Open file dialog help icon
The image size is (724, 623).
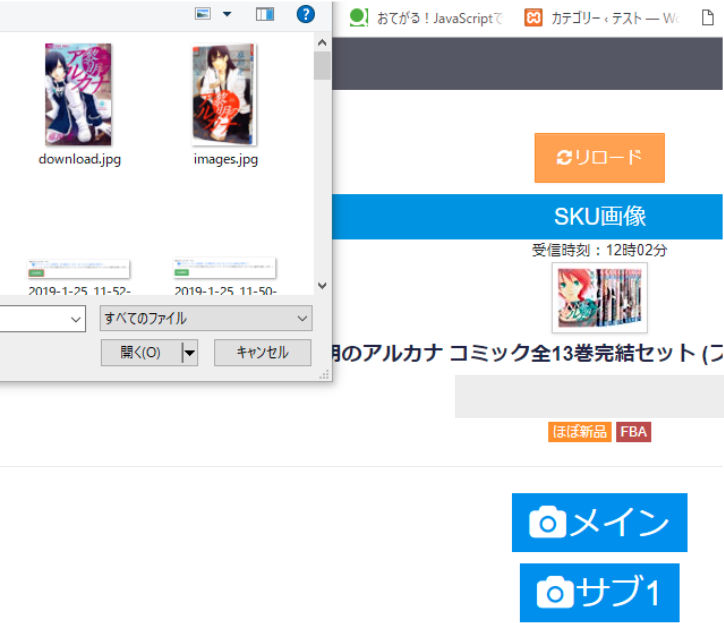point(305,14)
